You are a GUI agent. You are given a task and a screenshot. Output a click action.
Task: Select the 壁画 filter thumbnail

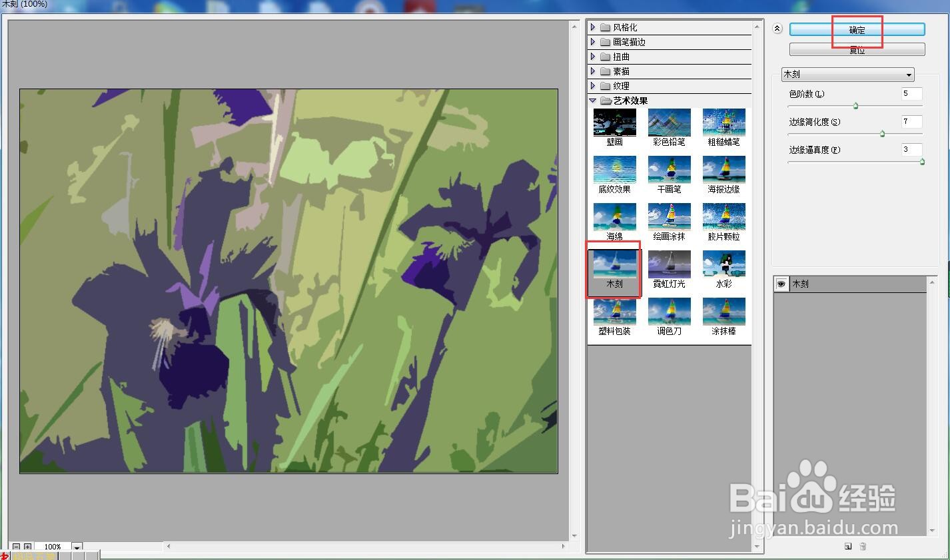[x=614, y=123]
